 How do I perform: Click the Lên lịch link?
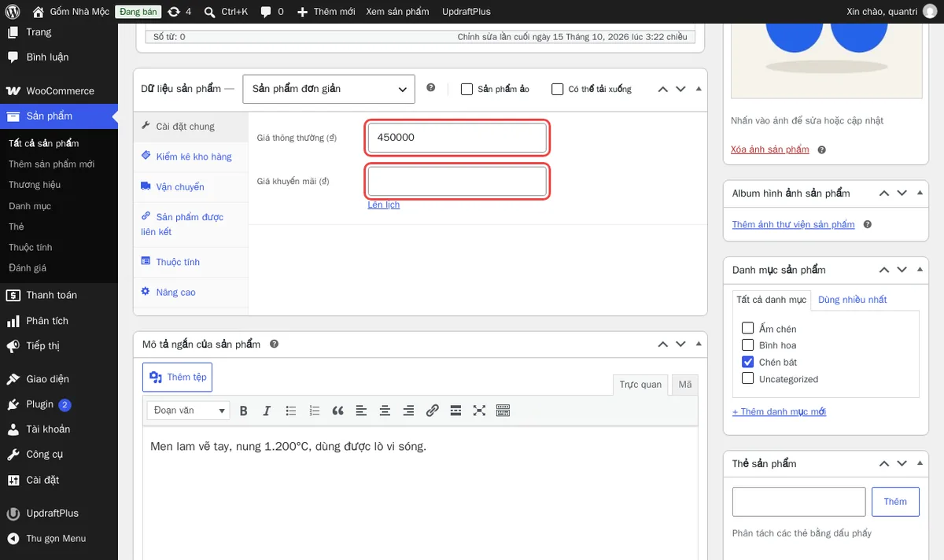[x=384, y=204]
